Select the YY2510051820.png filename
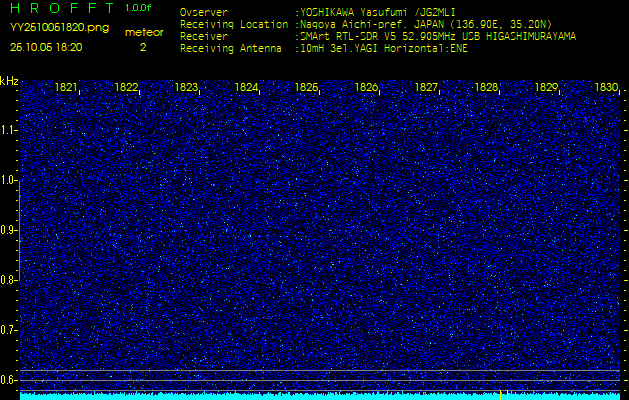 pyautogui.click(x=59, y=28)
